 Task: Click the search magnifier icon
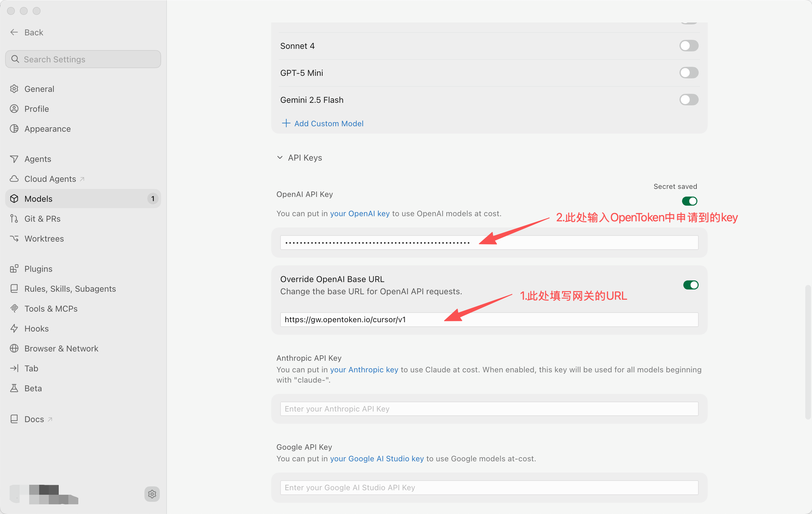(x=15, y=59)
